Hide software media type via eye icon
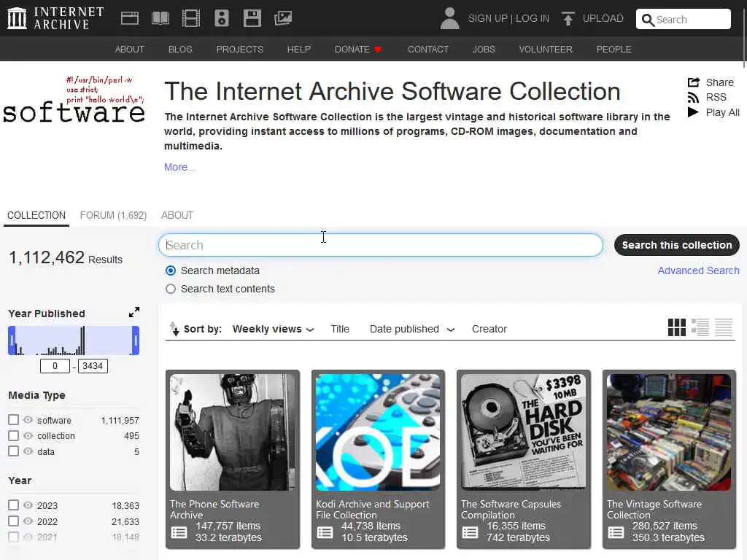 tap(28, 419)
